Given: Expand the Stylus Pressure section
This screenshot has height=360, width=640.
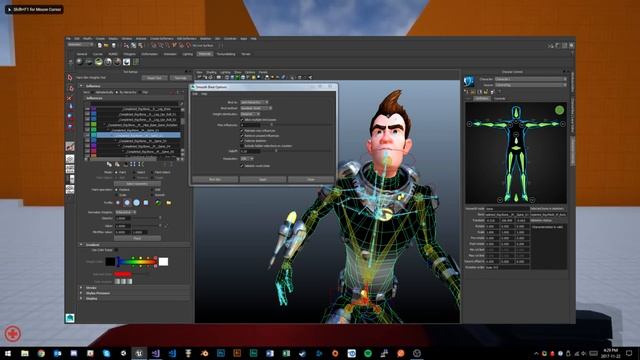Looking at the screenshot, I should coord(81,293).
